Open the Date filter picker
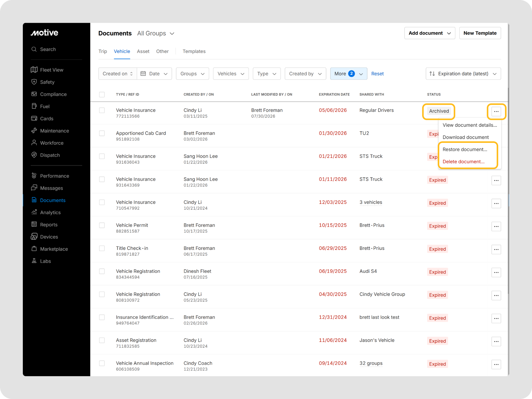 [154, 74]
